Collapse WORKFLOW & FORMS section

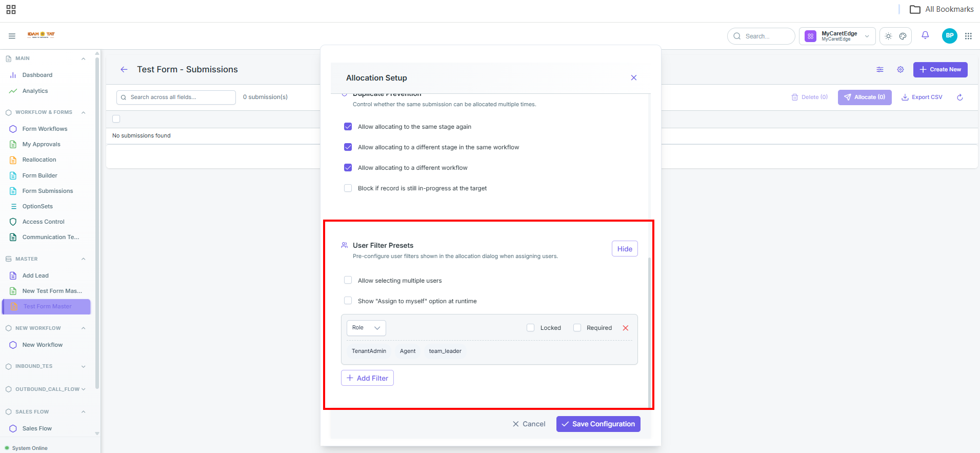click(83, 112)
